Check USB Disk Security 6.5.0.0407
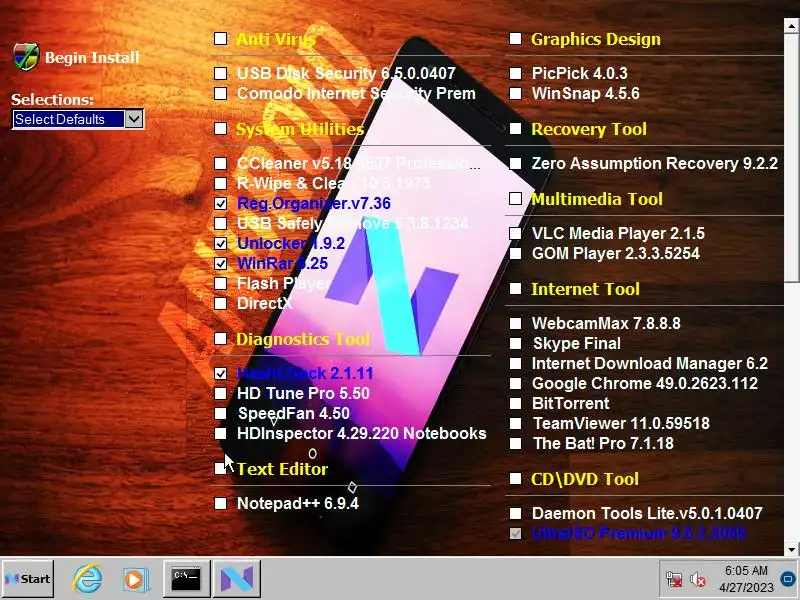The height and width of the screenshot is (600, 800). [x=220, y=73]
